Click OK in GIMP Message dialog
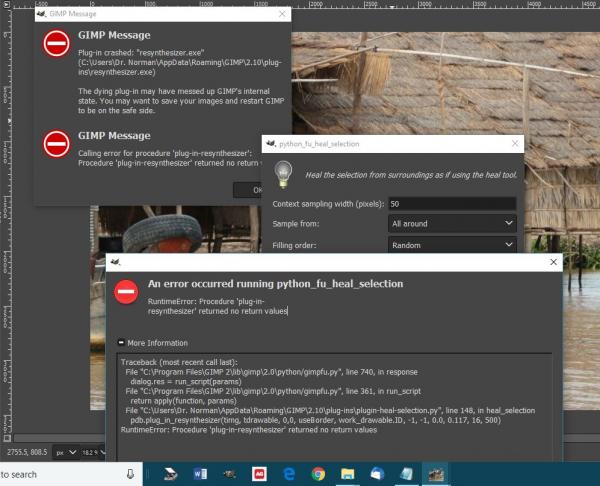600x486 pixels. click(248, 190)
